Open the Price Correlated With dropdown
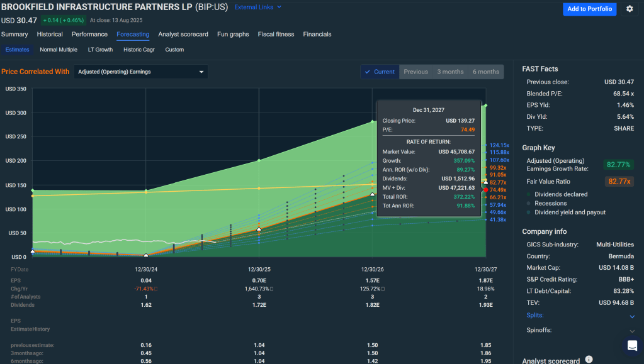Viewport: 644px width, 364px height. pos(141,72)
